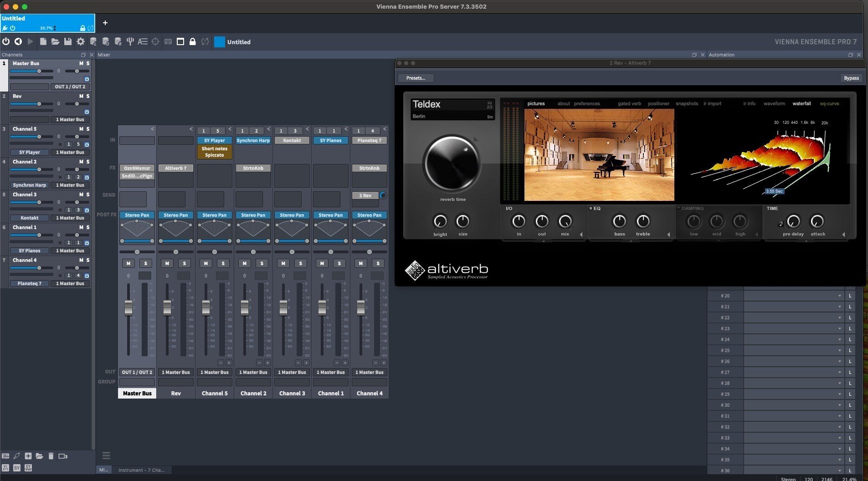Solo the Master Bus mixer strip
The height and width of the screenshot is (481, 868).
click(x=145, y=263)
